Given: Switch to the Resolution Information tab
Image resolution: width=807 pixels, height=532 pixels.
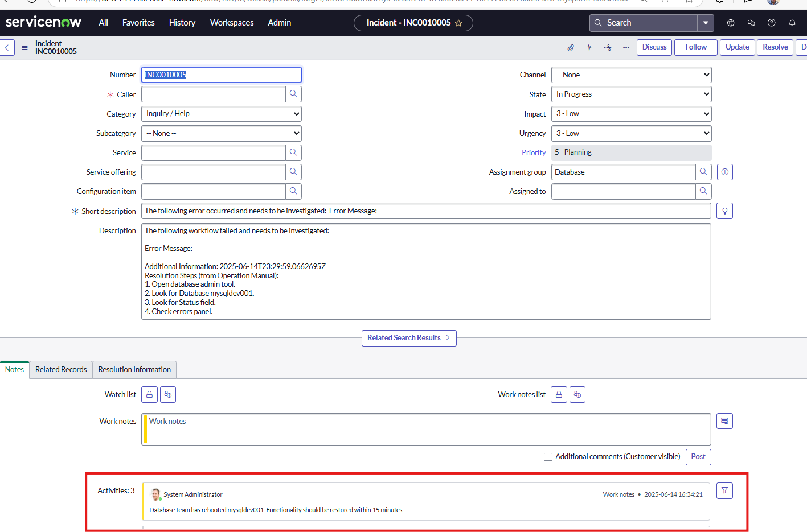Looking at the screenshot, I should (x=134, y=369).
